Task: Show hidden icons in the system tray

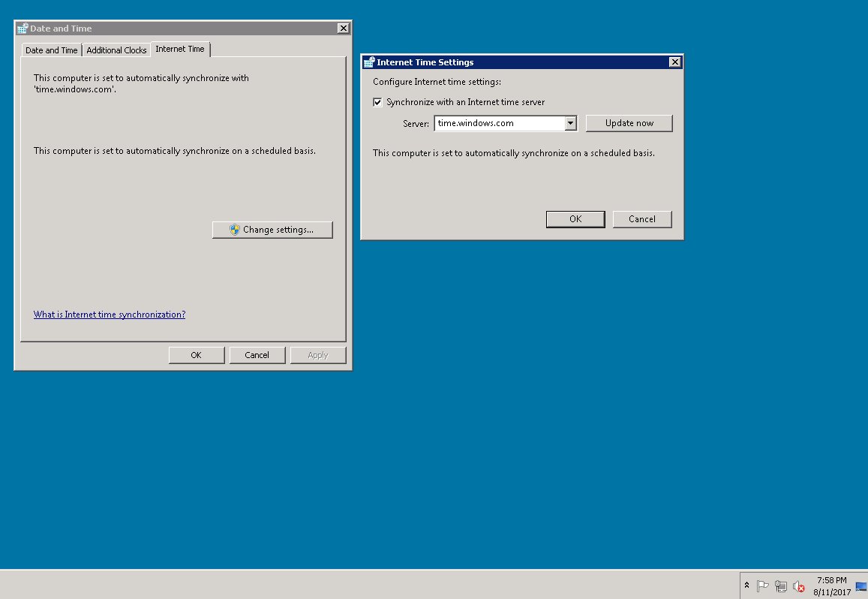Action: (x=746, y=585)
